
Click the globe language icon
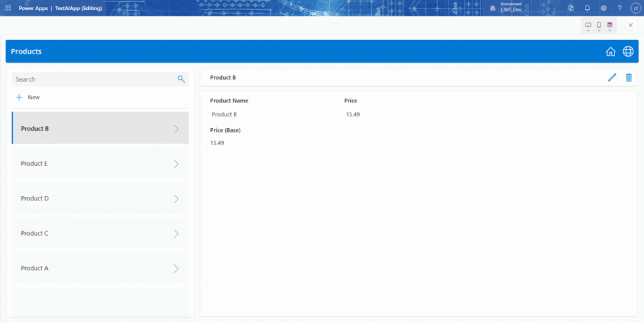click(628, 52)
